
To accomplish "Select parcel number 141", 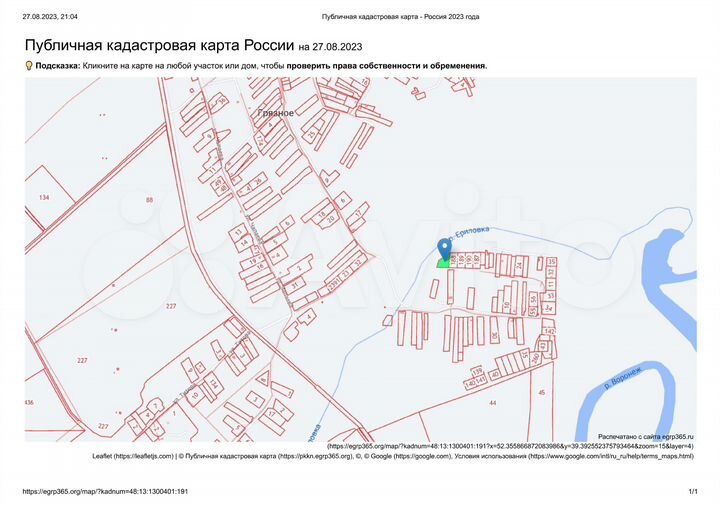I will point(480,380).
